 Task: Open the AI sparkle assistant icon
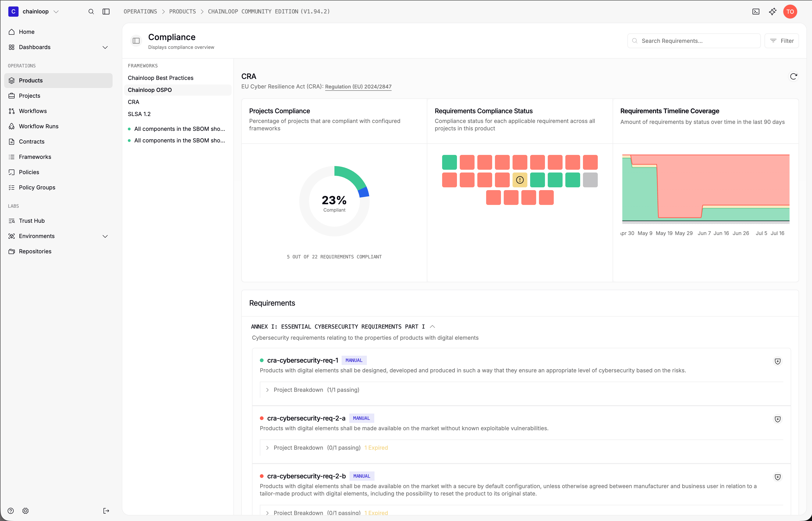point(773,12)
